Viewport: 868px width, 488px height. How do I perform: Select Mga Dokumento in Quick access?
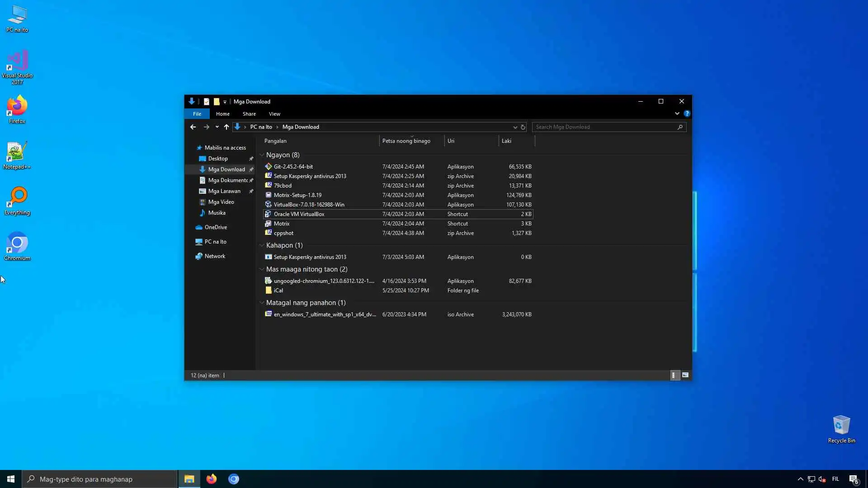227,180
